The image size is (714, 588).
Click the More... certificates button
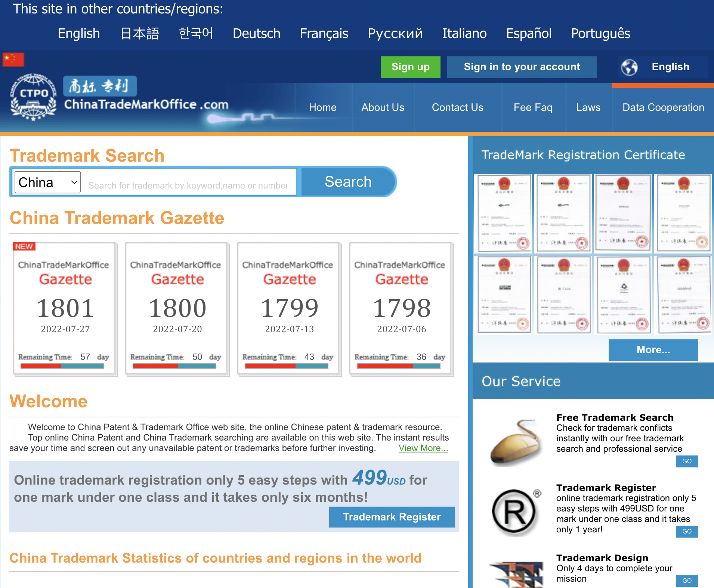(653, 350)
